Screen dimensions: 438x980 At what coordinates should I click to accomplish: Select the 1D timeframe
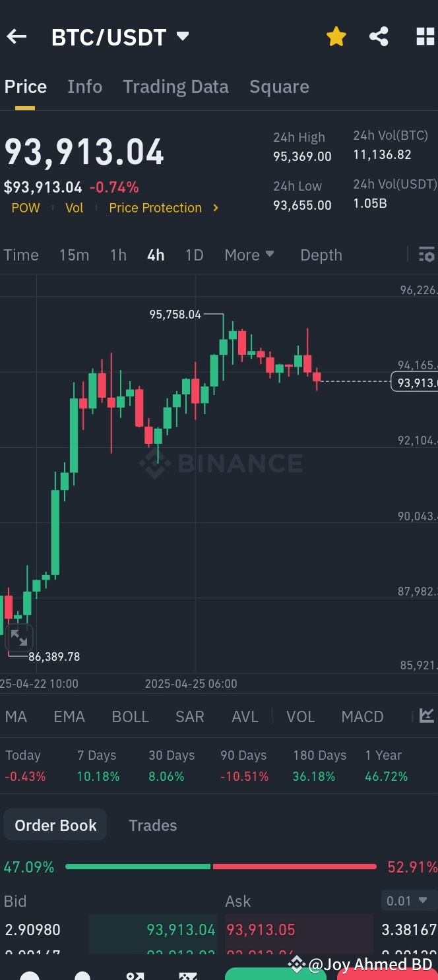pyautogui.click(x=194, y=255)
